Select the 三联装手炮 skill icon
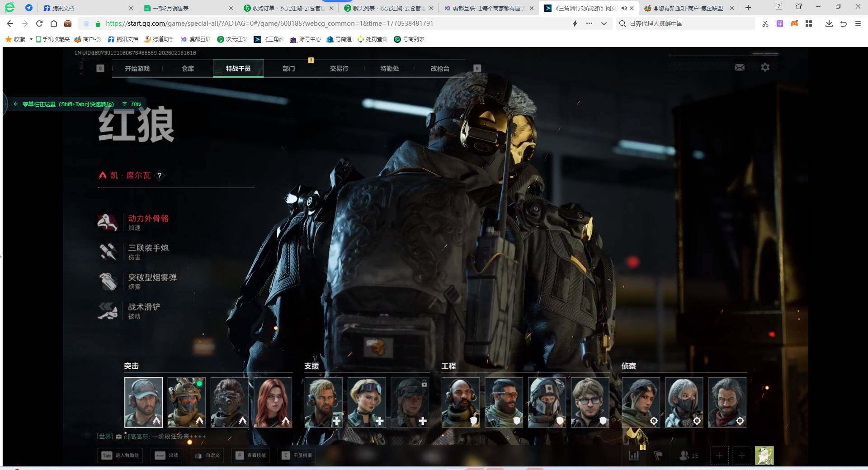Screen dimensions: 868x470 [x=108, y=252]
